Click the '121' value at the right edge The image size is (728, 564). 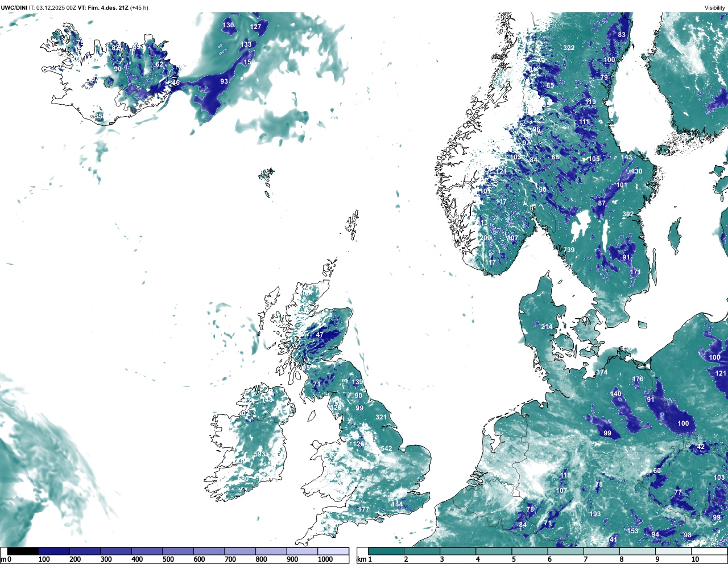tap(721, 373)
